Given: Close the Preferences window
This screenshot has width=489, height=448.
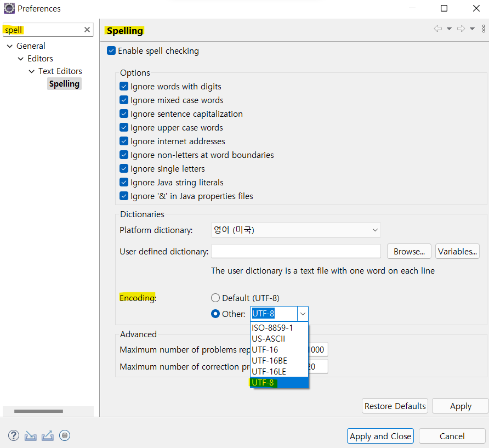Looking at the screenshot, I should [x=476, y=8].
